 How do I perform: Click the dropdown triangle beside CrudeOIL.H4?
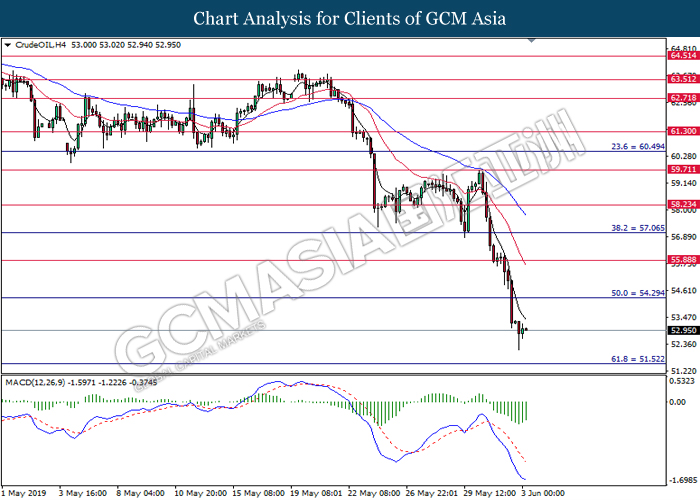(x=7, y=45)
